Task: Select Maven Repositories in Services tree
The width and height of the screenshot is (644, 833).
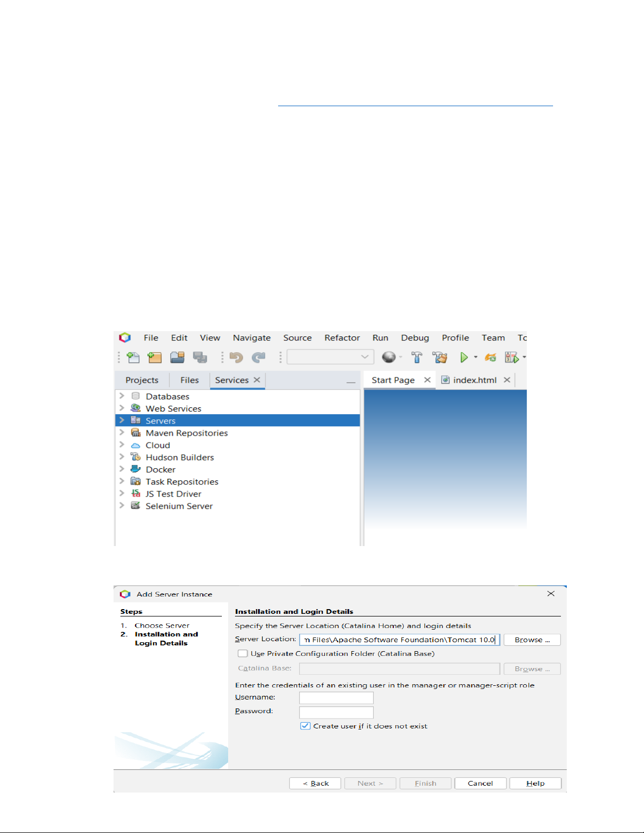Action: click(186, 433)
